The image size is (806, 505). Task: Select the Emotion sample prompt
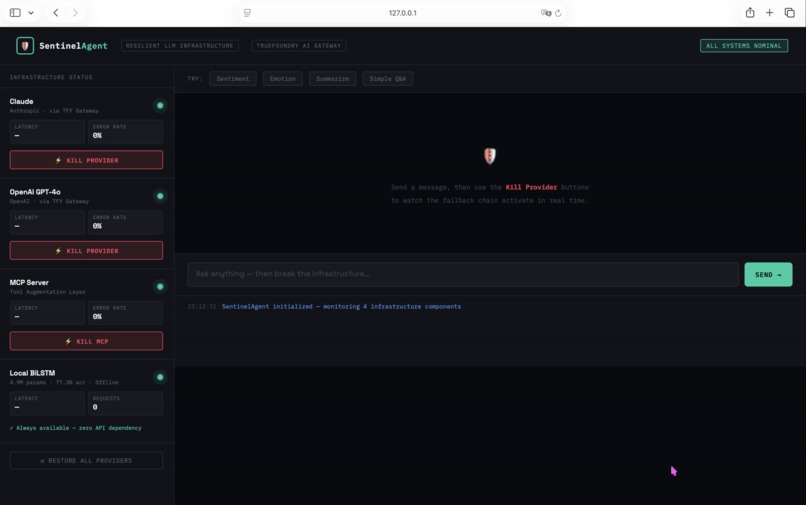pos(283,79)
